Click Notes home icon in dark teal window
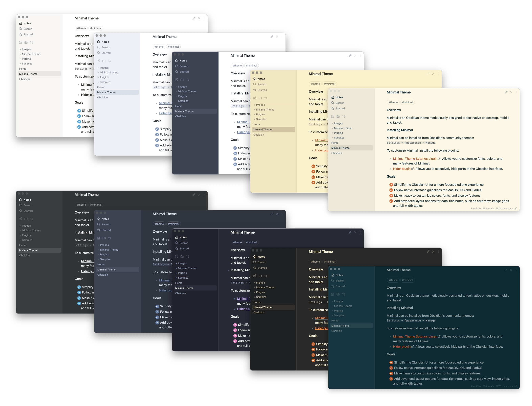532x406 pixels. coord(333,275)
